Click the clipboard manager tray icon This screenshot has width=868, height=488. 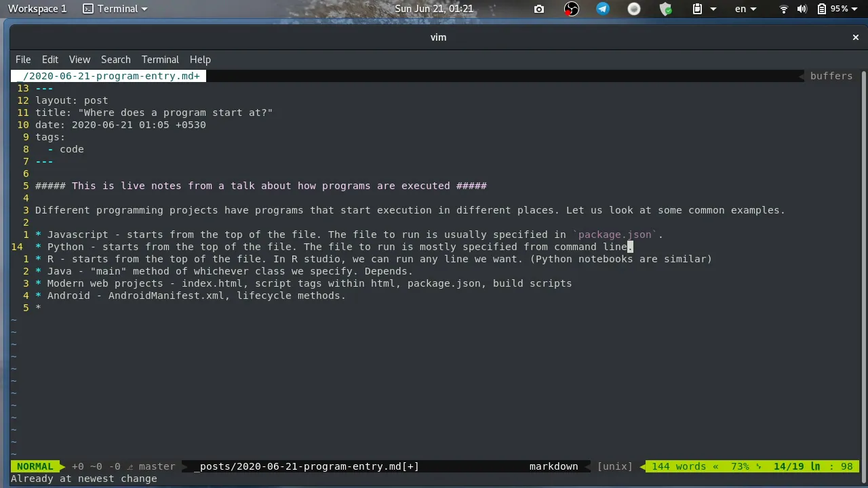tap(697, 9)
